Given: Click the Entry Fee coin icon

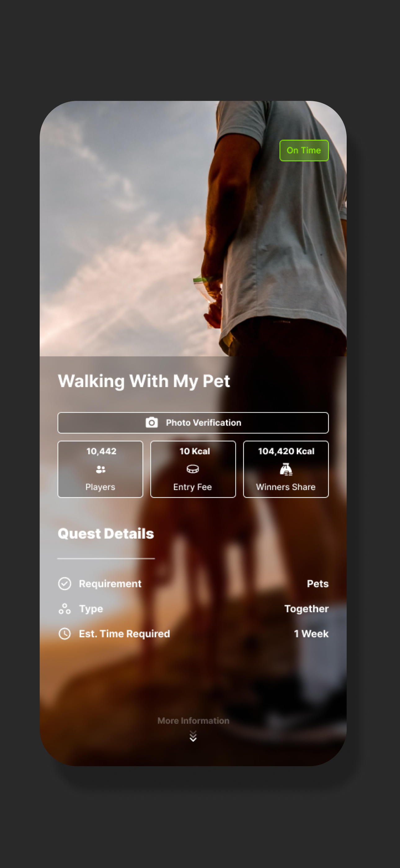Looking at the screenshot, I should click(193, 469).
